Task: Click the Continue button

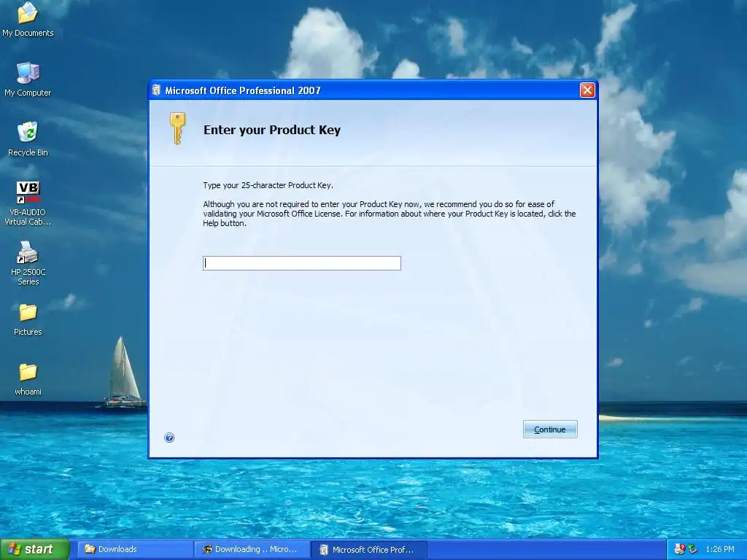Action: coord(550,429)
